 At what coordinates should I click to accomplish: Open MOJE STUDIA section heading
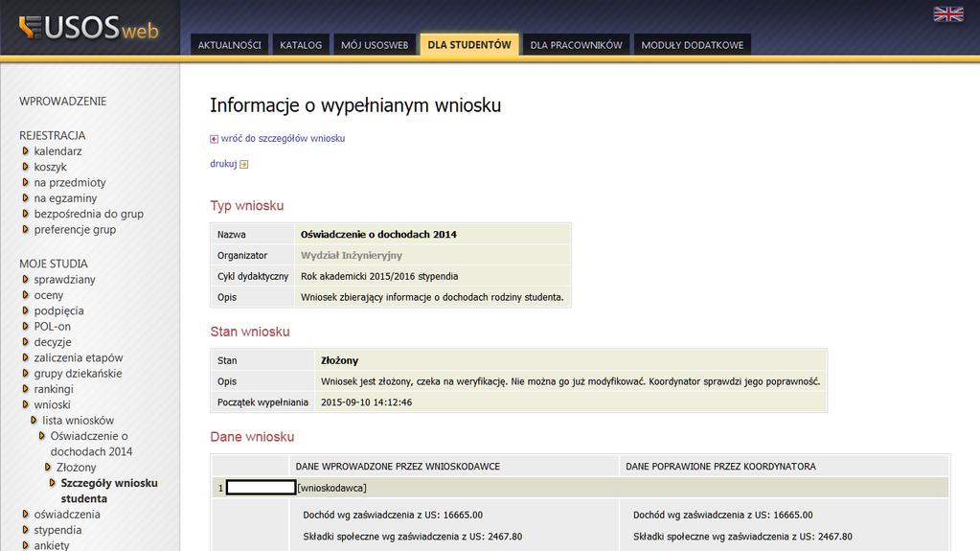[54, 264]
